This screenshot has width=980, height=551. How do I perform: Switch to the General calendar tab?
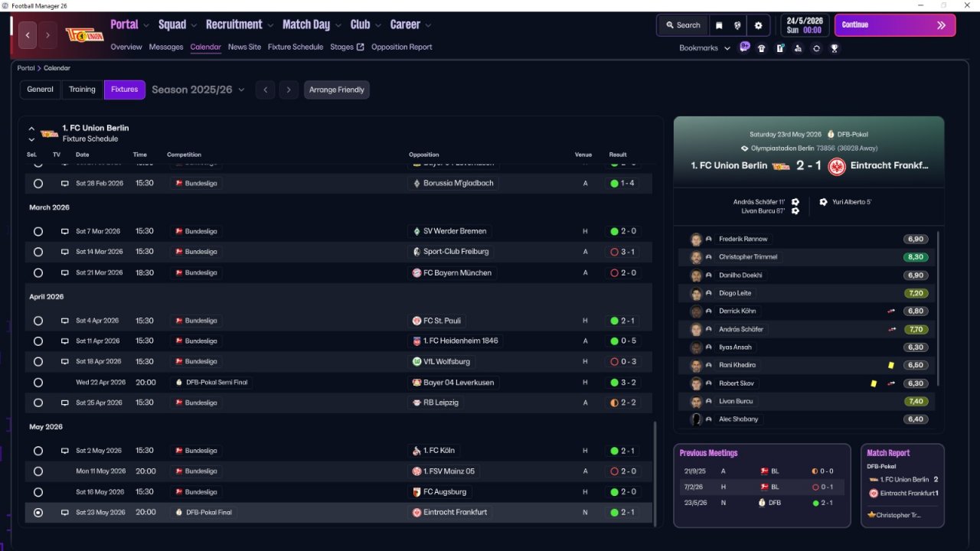[x=41, y=90]
